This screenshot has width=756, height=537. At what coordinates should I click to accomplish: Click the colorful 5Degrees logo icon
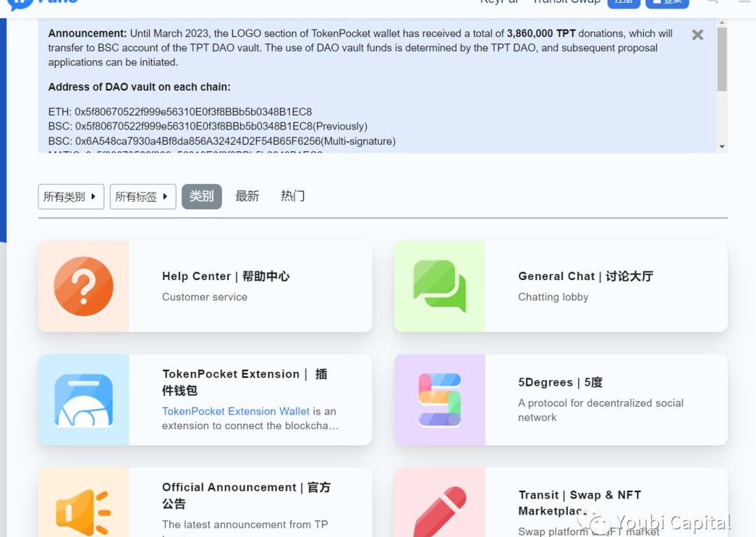(440, 400)
